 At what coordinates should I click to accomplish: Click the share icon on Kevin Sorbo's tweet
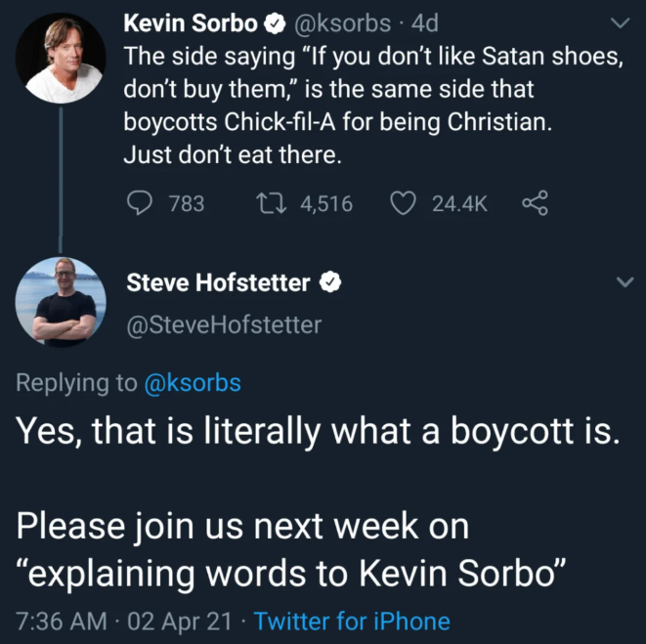[534, 203]
